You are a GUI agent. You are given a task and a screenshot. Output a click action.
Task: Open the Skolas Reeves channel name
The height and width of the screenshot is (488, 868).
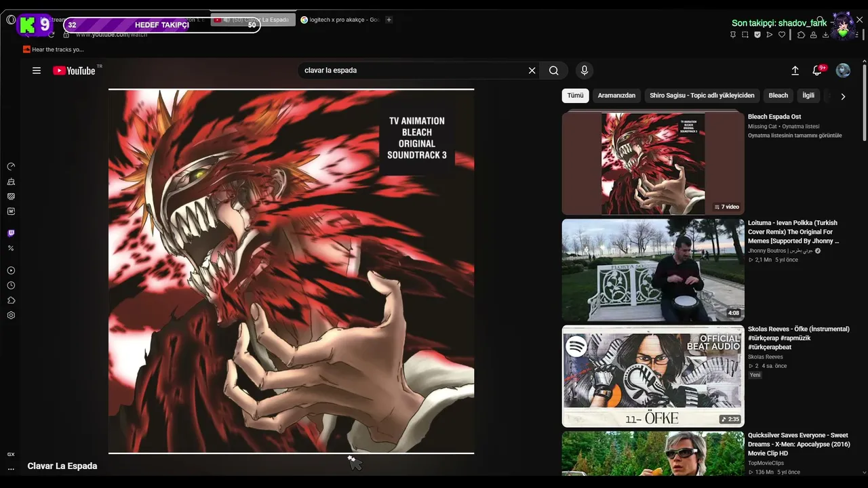coord(766,357)
